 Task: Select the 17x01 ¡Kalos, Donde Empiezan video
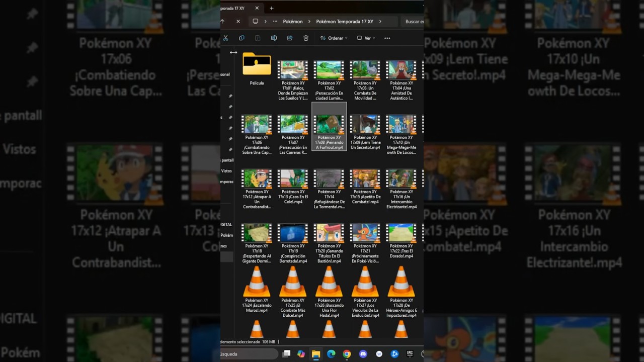(293, 80)
